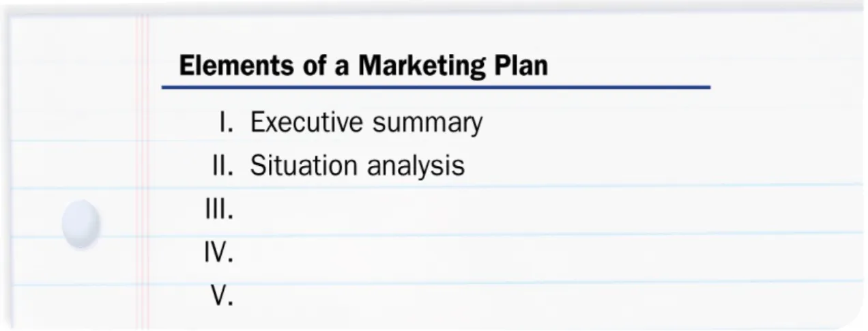This screenshot has height=331, width=868.
Task: Select the Roman numeral IV. marker
Action: (x=219, y=254)
